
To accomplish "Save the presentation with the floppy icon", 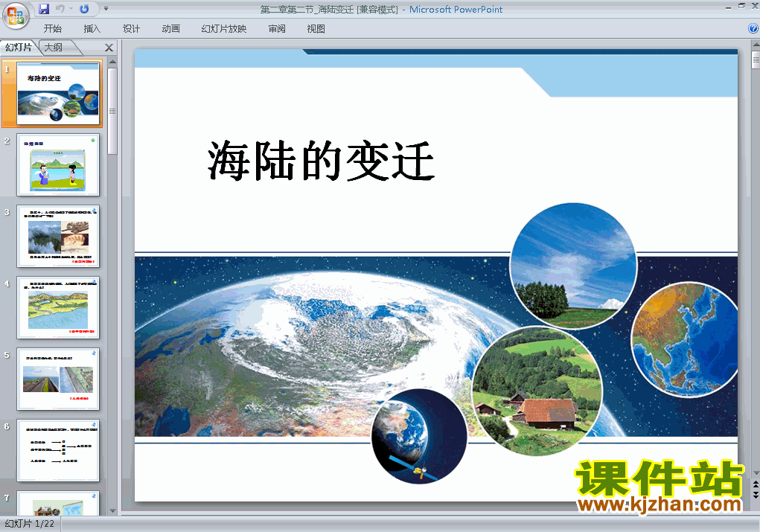I will pos(44,9).
